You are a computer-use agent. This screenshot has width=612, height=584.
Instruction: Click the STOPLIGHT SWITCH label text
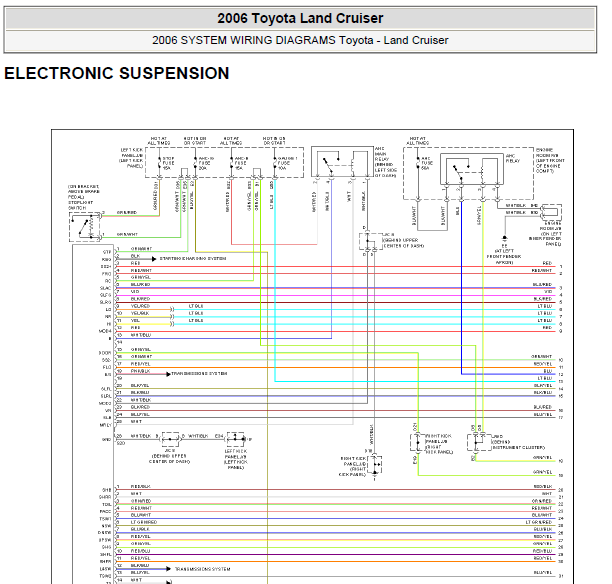tap(84, 197)
